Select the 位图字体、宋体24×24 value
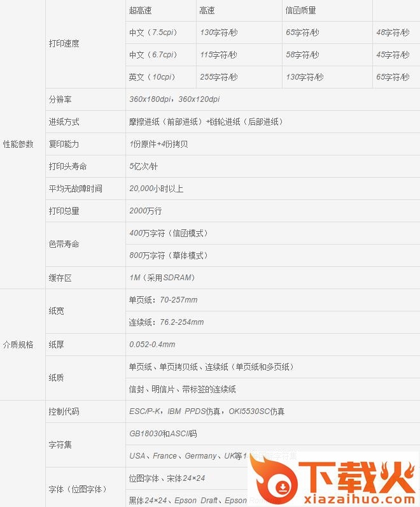Screen dimensions: 420x507 [x=167, y=478]
